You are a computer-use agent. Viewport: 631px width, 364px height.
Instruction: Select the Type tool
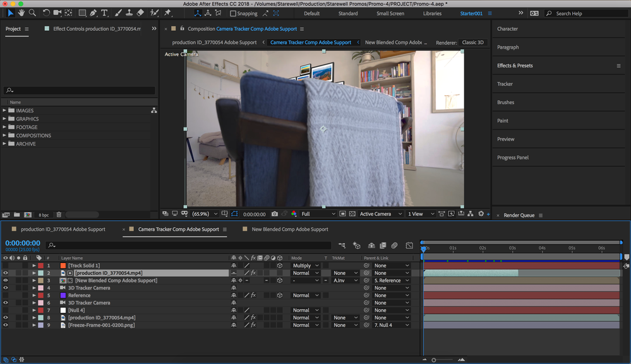(x=104, y=13)
